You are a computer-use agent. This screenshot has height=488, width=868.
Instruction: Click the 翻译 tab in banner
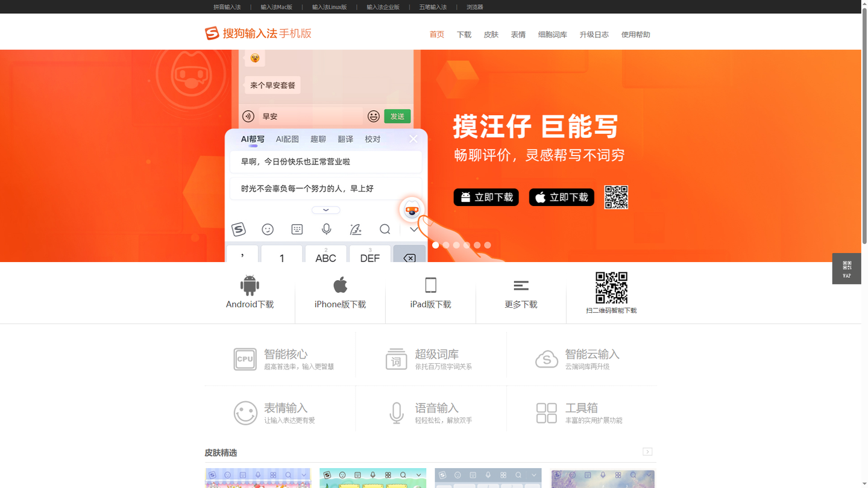click(345, 139)
